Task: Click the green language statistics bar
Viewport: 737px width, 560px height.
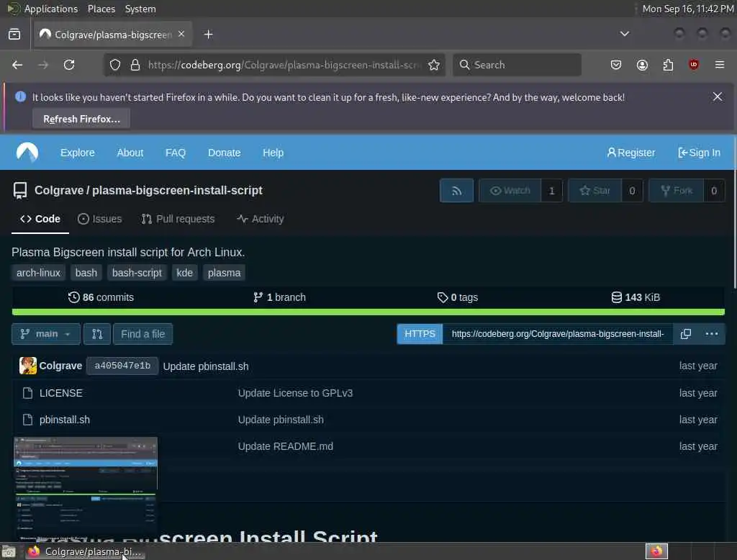Action: pos(368,312)
